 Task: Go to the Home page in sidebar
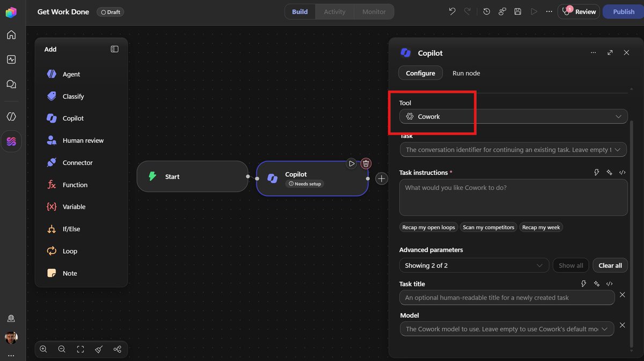(x=11, y=35)
